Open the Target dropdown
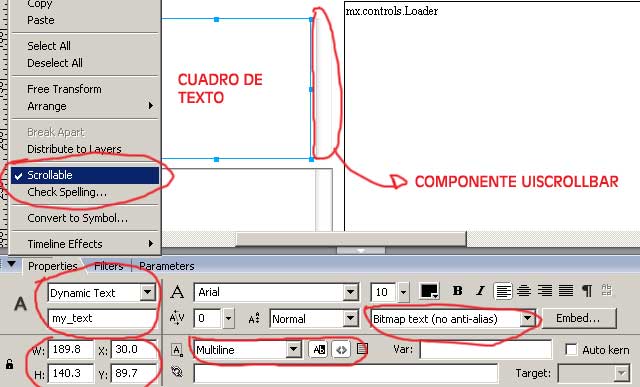The width and height of the screenshot is (640, 387). pyautogui.click(x=622, y=373)
